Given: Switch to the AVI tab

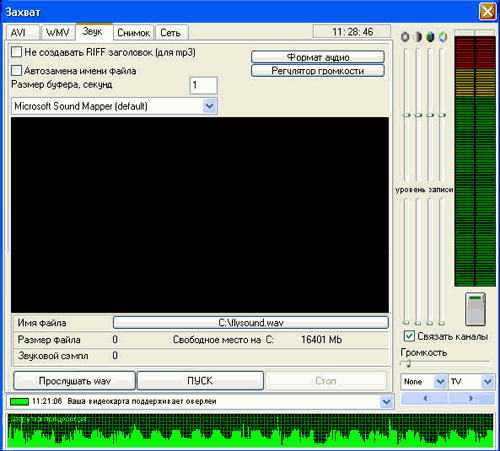Looking at the screenshot, I should click(22, 33).
